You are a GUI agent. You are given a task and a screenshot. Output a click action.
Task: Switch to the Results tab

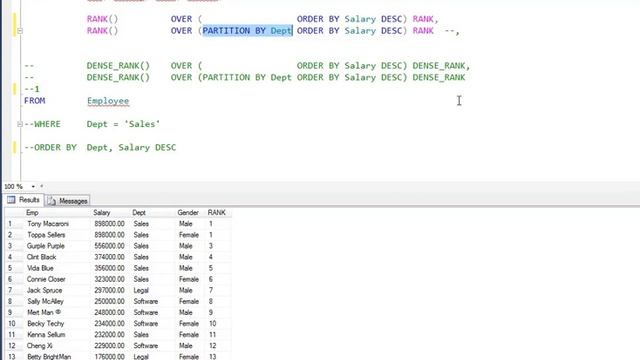[24, 200]
